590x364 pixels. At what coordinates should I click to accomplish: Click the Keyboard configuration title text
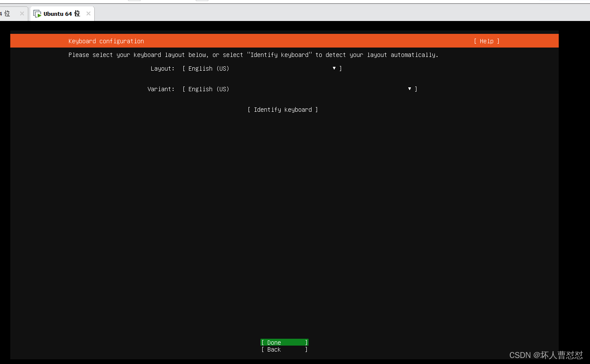[106, 41]
